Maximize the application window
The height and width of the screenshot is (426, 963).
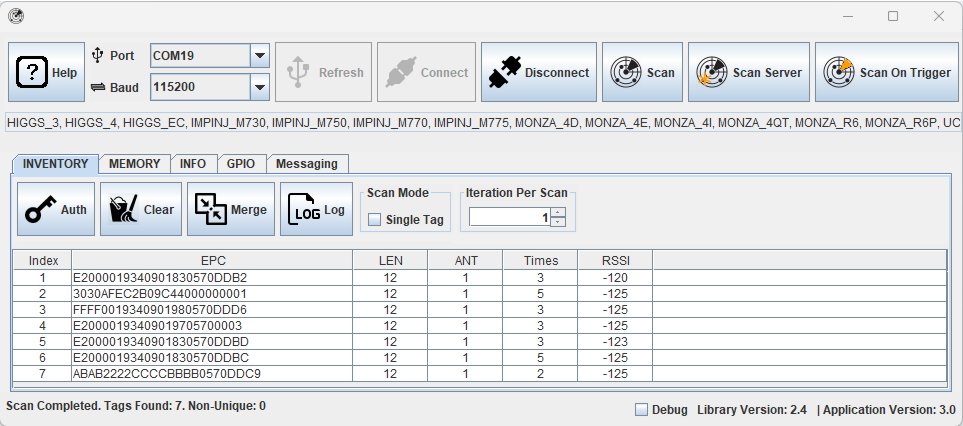[893, 17]
